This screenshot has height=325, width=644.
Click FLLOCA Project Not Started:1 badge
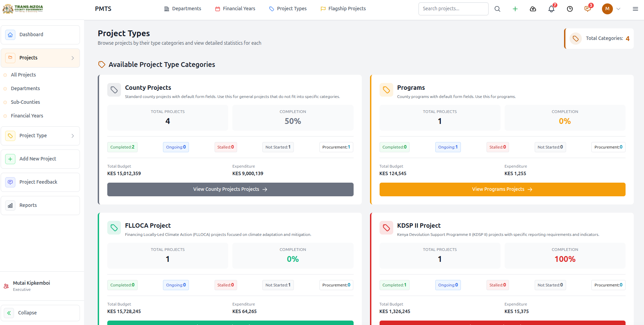(x=278, y=285)
